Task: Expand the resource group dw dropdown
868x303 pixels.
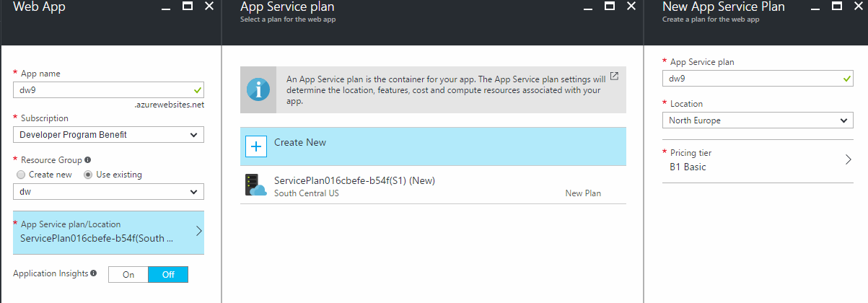Action: point(108,191)
